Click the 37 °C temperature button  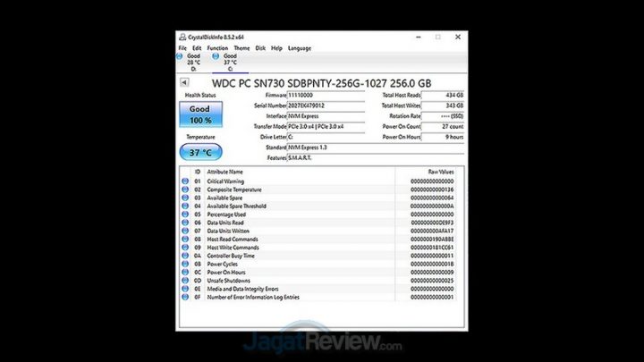pyautogui.click(x=201, y=152)
